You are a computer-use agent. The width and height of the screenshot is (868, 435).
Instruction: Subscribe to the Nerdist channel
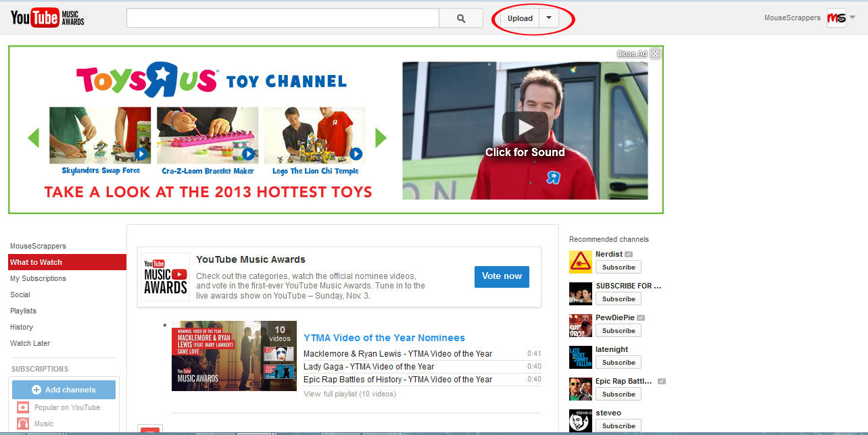pos(619,267)
